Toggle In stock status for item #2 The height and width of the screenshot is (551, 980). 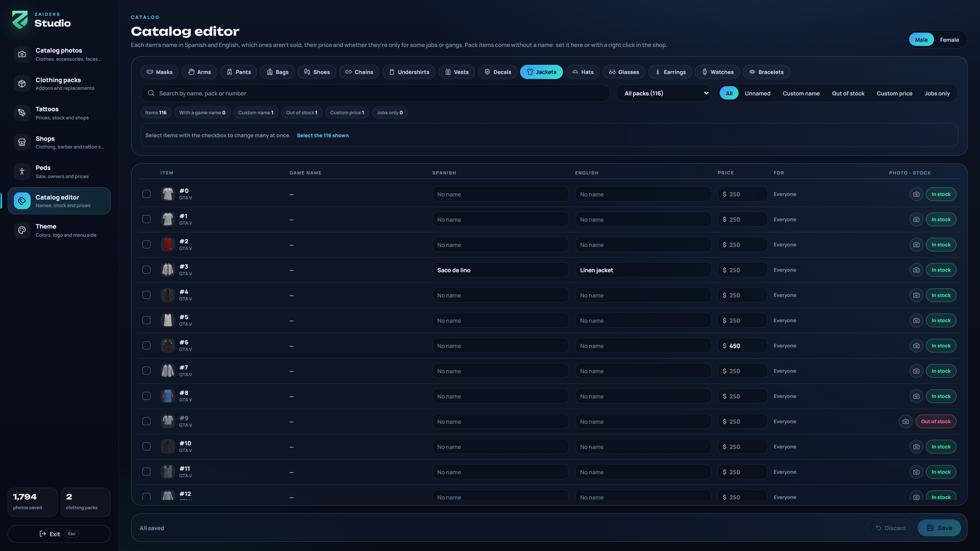[941, 245]
